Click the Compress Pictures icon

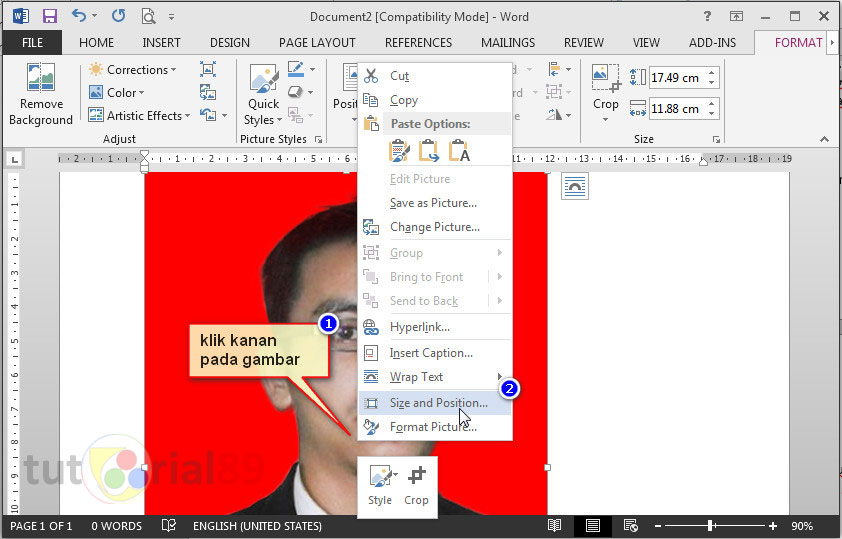[x=208, y=69]
